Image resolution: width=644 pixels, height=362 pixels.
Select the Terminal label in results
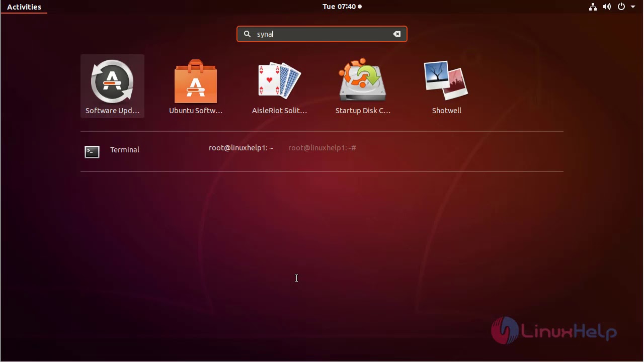(125, 150)
